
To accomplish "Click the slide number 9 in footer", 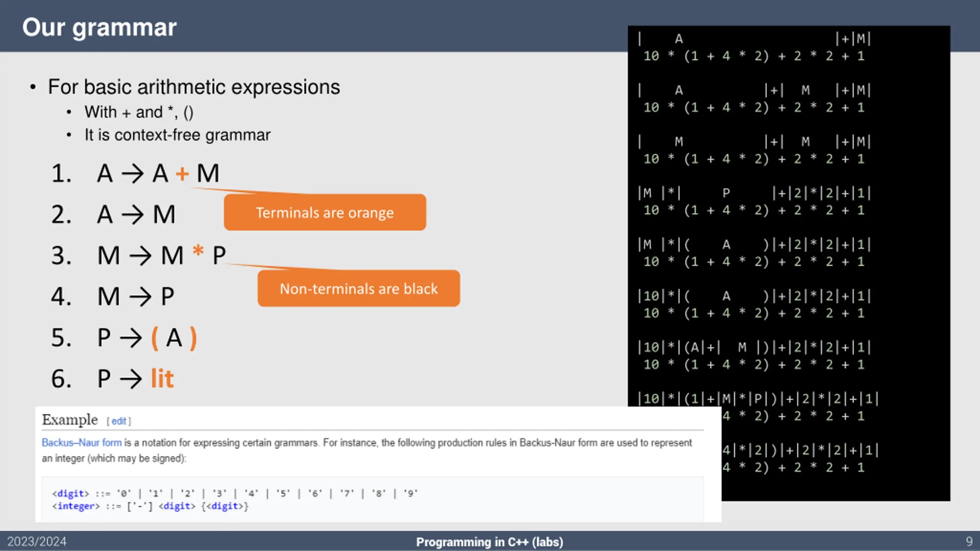I will 969,541.
